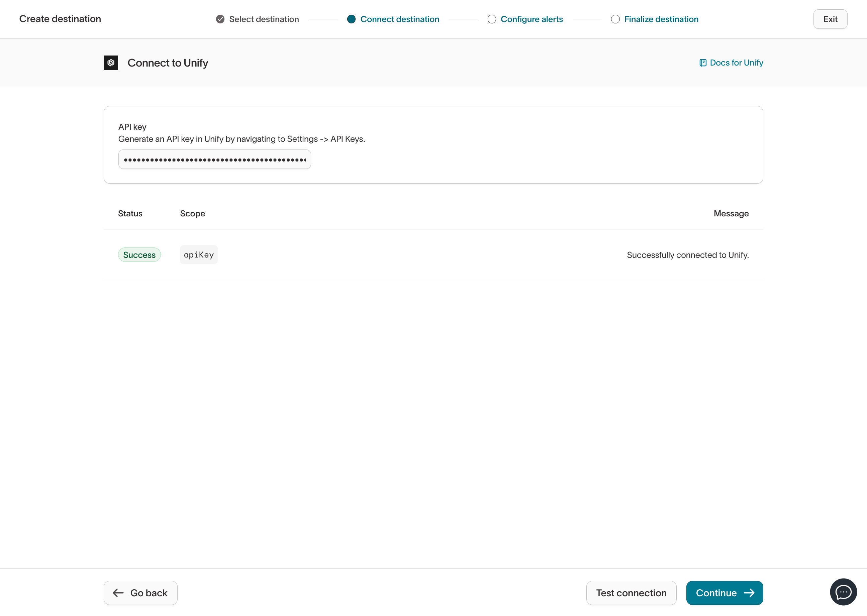The height and width of the screenshot is (616, 867).
Task: Click the Continue arrow icon
Action: (x=749, y=593)
